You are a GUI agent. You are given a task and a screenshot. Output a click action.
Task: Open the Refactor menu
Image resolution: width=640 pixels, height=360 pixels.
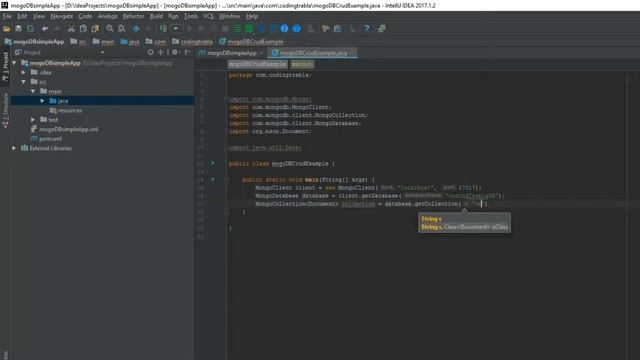[133, 16]
